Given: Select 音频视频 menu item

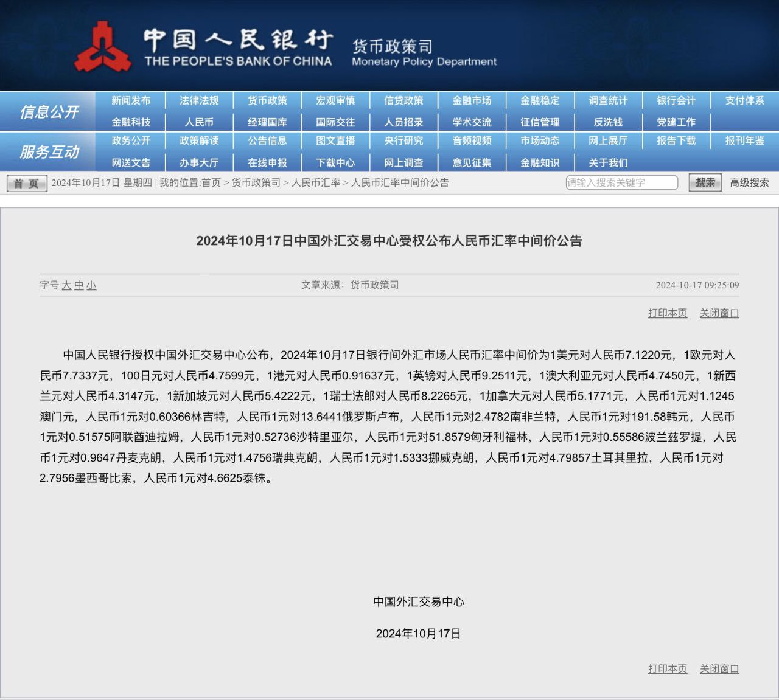Looking at the screenshot, I should (x=472, y=140).
